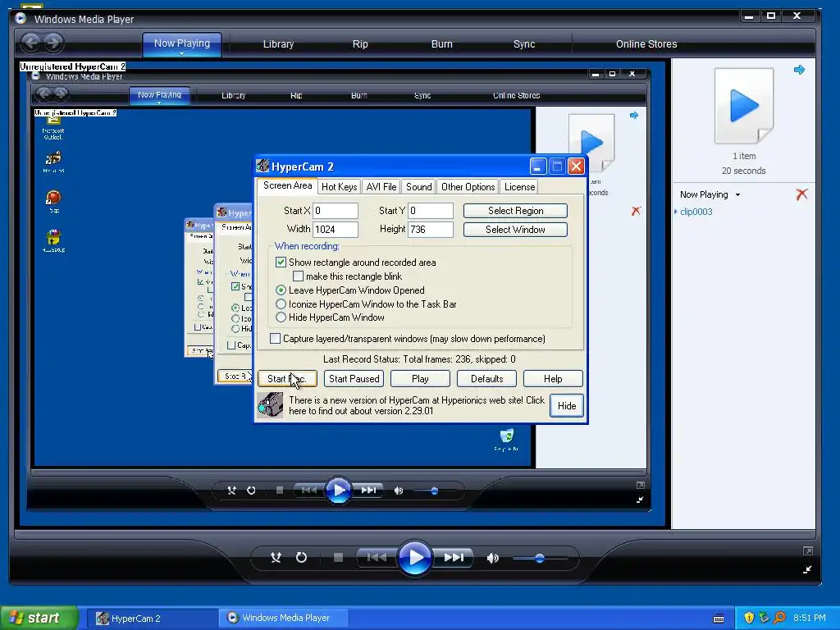Viewport: 840px width, 630px height.
Task: Select Leave HyperCam Window Opened radio button
Action: click(x=281, y=290)
